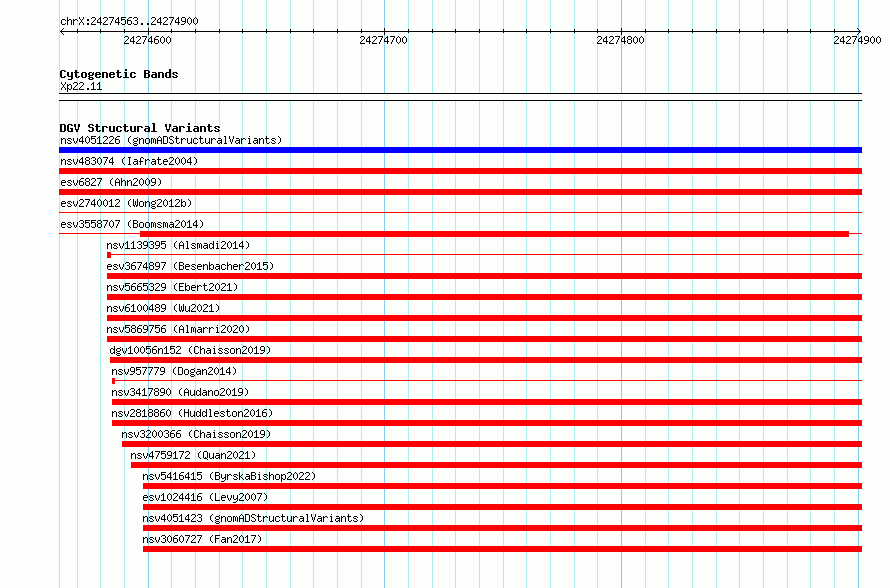Open nsv6100489 (Wu2021) variant label
Image resolution: width=890 pixels, height=588 pixels.
pos(163,308)
